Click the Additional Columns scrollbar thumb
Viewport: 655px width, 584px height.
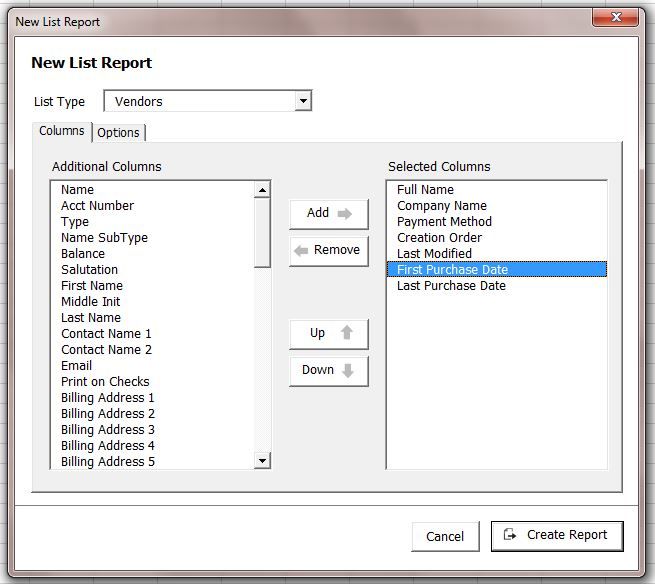click(262, 233)
